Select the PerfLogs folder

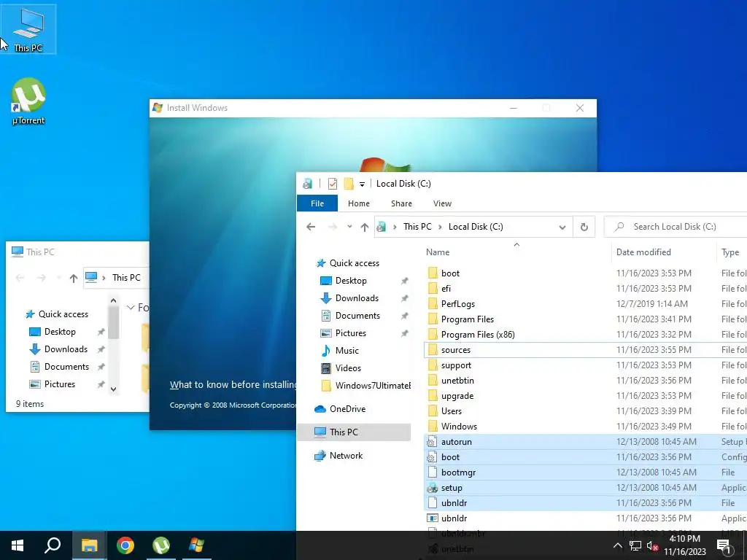pyautogui.click(x=585, y=304)
